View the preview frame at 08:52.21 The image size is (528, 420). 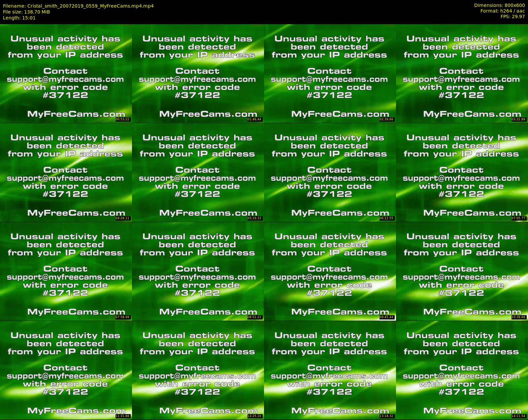198,271
